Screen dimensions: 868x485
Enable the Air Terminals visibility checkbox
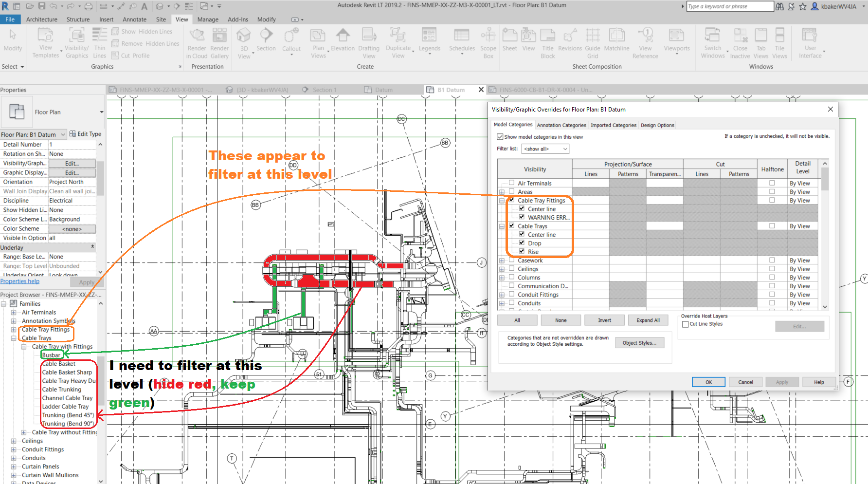tap(511, 183)
